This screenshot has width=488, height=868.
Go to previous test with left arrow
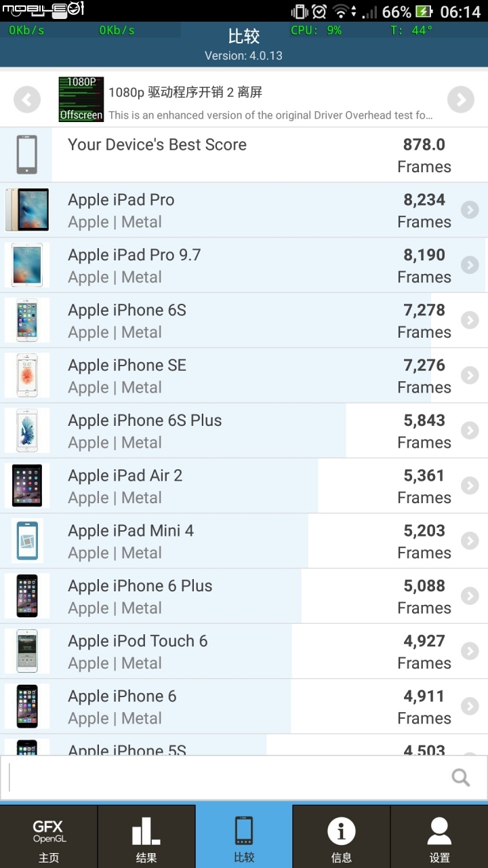(27, 100)
